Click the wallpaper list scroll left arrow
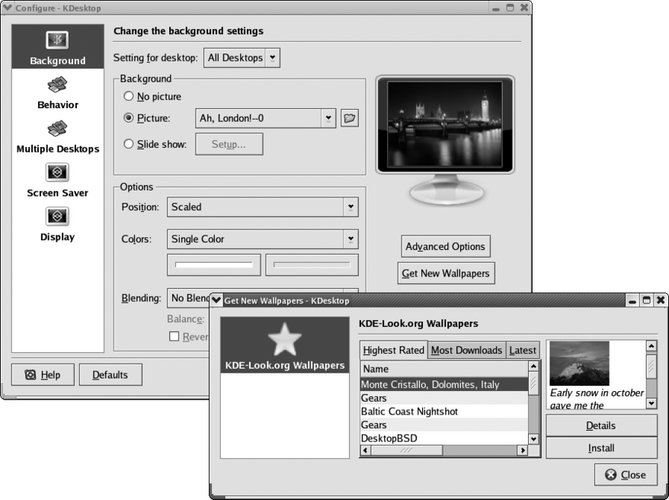 [x=366, y=450]
